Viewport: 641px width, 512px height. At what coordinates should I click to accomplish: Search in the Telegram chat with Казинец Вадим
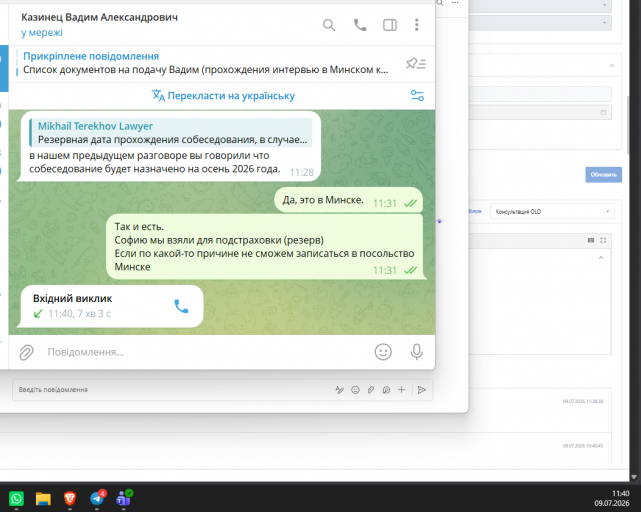coord(329,25)
